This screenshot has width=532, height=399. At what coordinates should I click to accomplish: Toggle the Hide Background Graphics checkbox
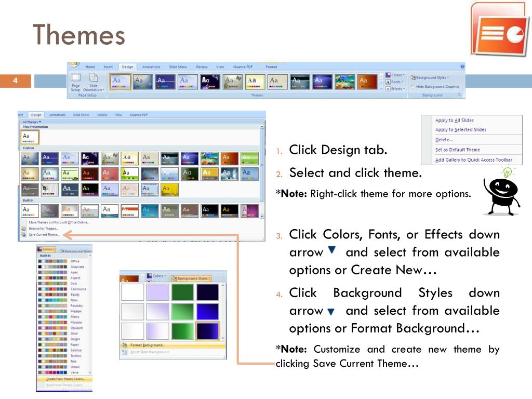(x=413, y=87)
